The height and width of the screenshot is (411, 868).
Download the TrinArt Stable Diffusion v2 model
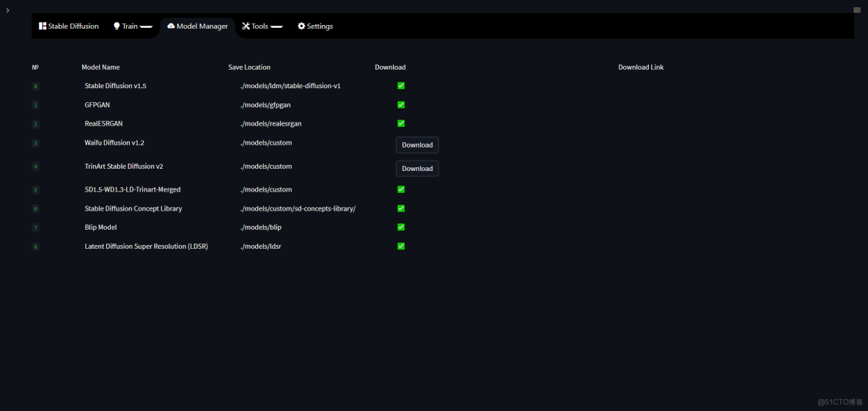pos(417,168)
